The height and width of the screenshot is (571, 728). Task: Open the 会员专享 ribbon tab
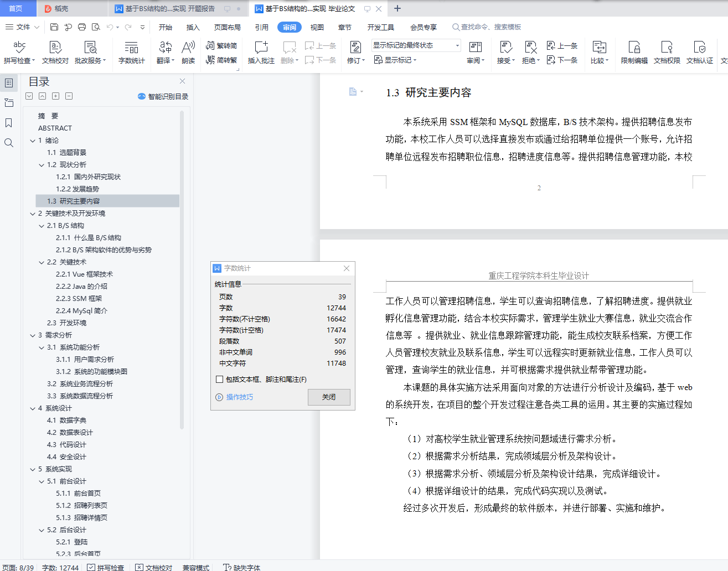tap(424, 27)
